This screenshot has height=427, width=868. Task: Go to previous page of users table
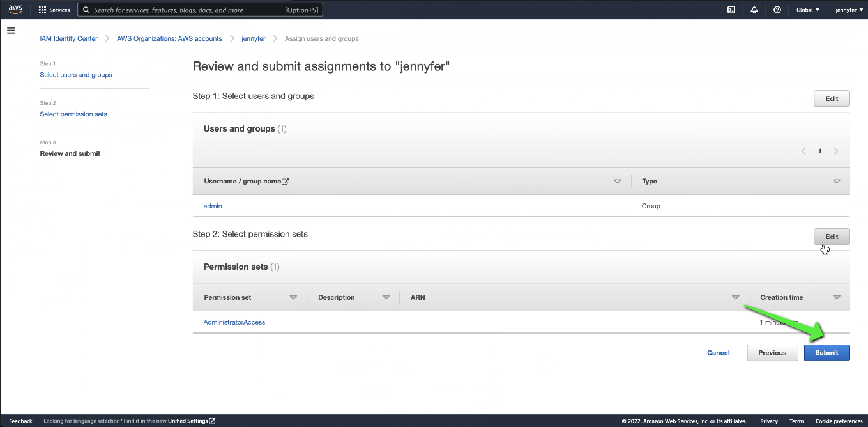(x=803, y=151)
